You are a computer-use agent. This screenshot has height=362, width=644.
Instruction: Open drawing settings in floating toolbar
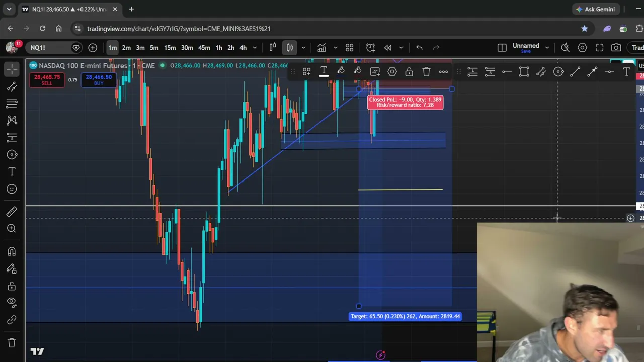pos(392,72)
